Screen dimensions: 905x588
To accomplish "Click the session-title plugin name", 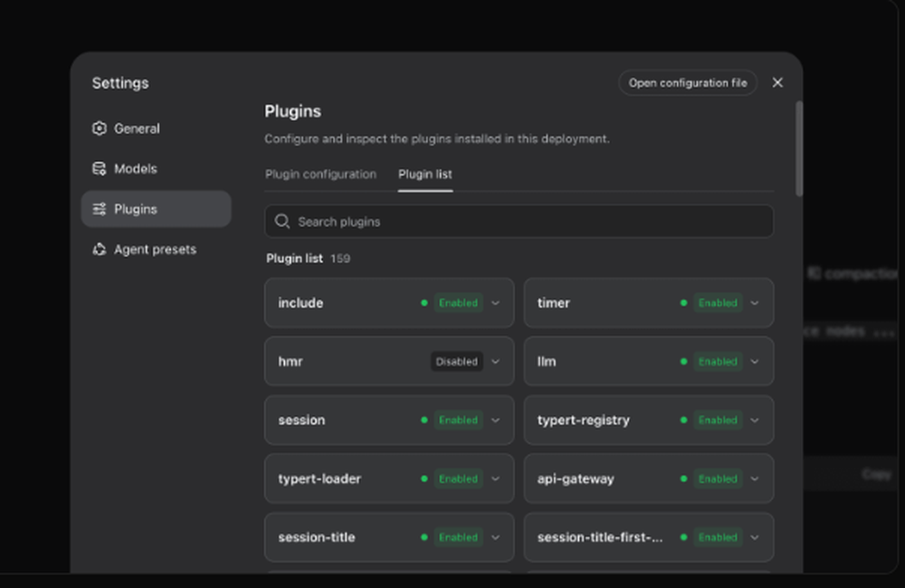I will point(317,537).
